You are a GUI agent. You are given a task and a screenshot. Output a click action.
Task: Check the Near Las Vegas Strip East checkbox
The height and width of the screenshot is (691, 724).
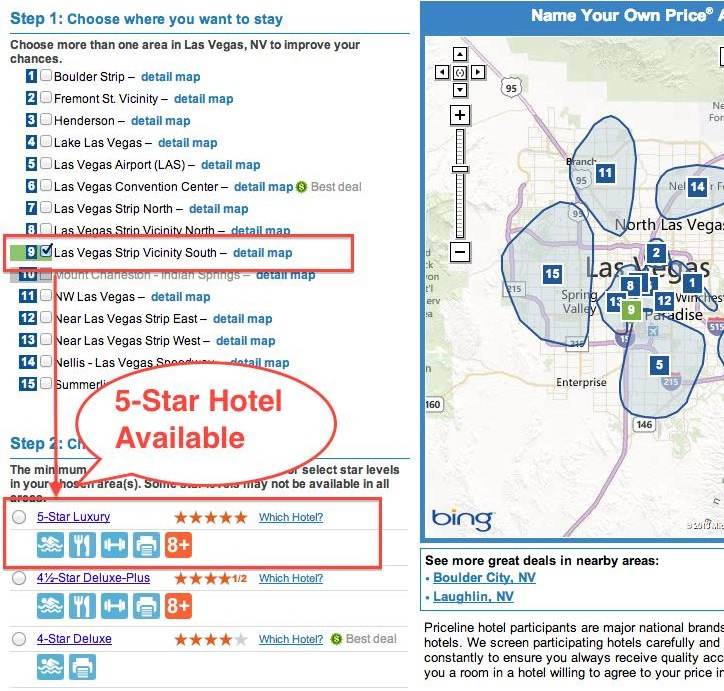click(x=46, y=317)
